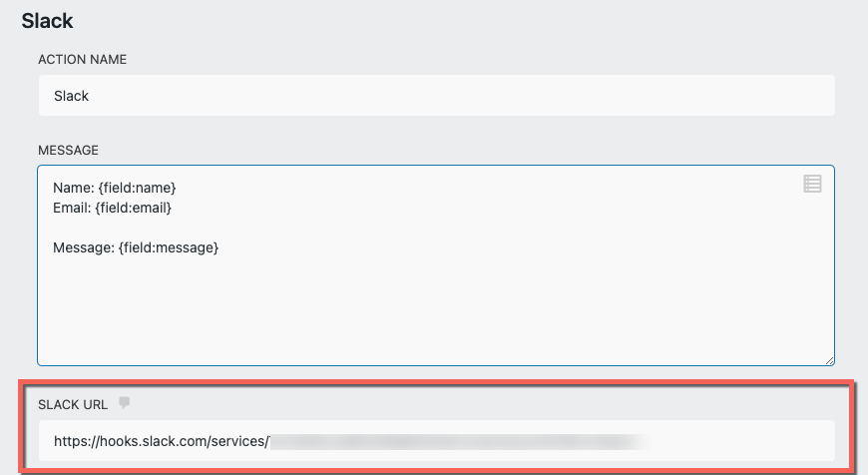Grab the Message textarea resize handle
868x475 pixels.
(828, 359)
